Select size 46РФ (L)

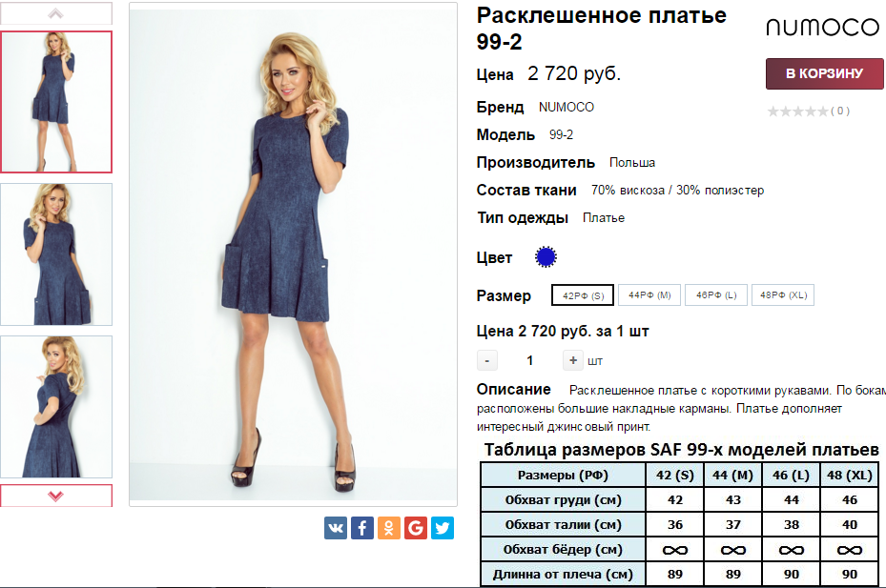pyautogui.click(x=716, y=294)
